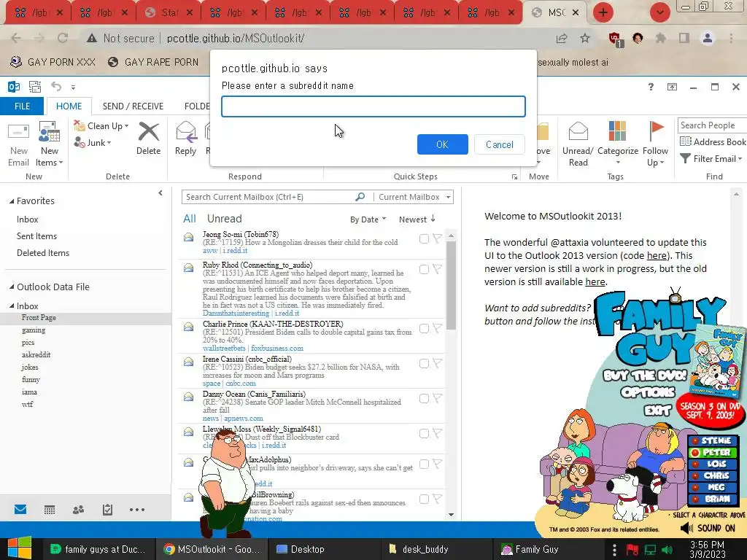This screenshot has width=747, height=560.
Task: Open the SEND / RECEIVE tab
Action: (133, 106)
